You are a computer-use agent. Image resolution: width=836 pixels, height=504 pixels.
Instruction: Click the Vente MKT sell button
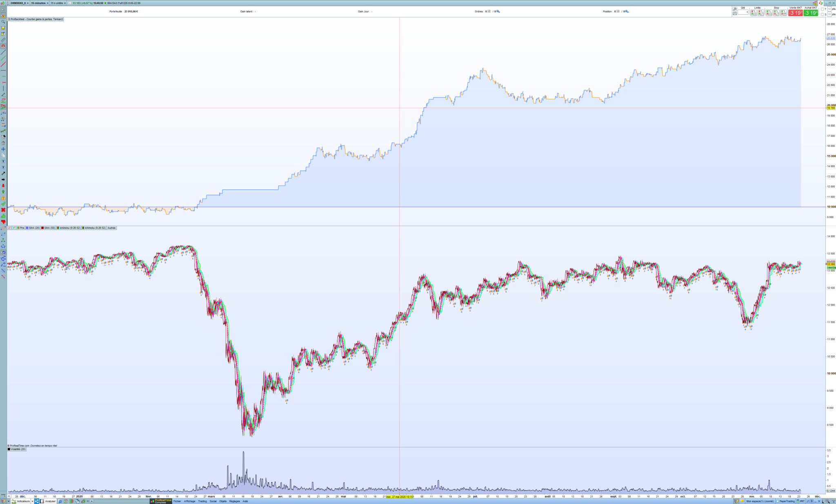pos(796,13)
